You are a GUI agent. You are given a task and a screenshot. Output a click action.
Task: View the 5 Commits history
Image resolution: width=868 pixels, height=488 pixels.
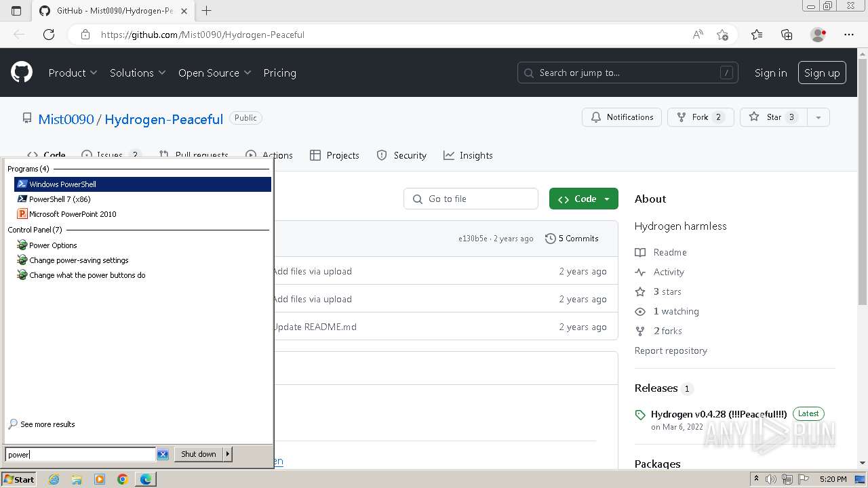pyautogui.click(x=572, y=239)
